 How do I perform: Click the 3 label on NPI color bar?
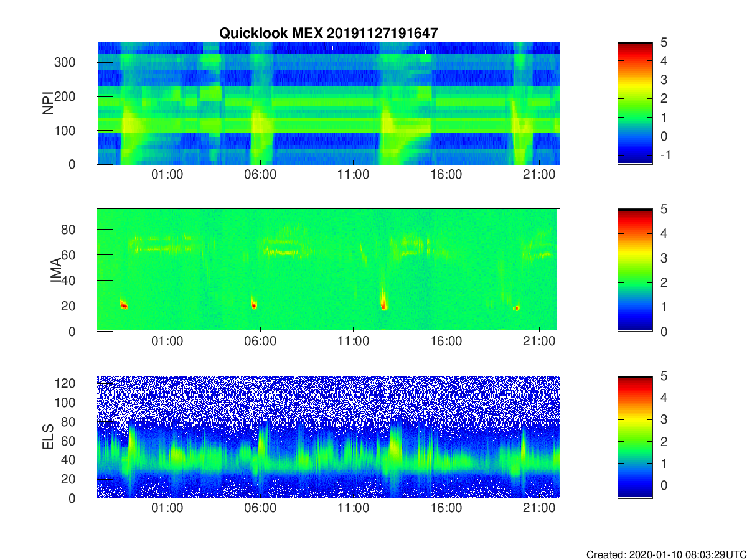click(x=664, y=80)
